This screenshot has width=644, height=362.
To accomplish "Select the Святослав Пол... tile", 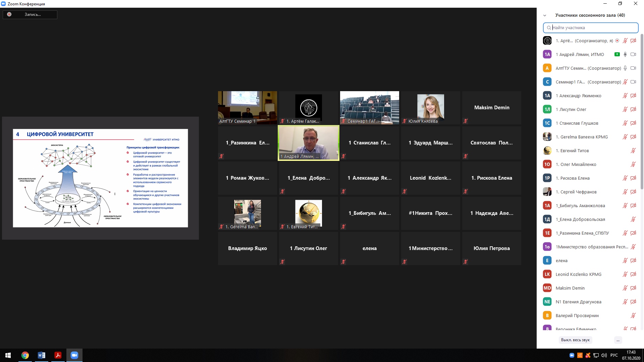I will (x=492, y=143).
